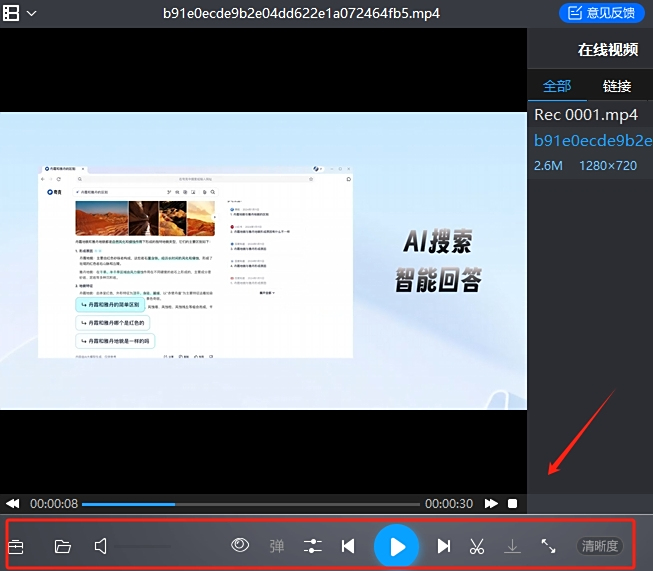Click the open file folder icon
653x571 pixels.
tap(63, 546)
